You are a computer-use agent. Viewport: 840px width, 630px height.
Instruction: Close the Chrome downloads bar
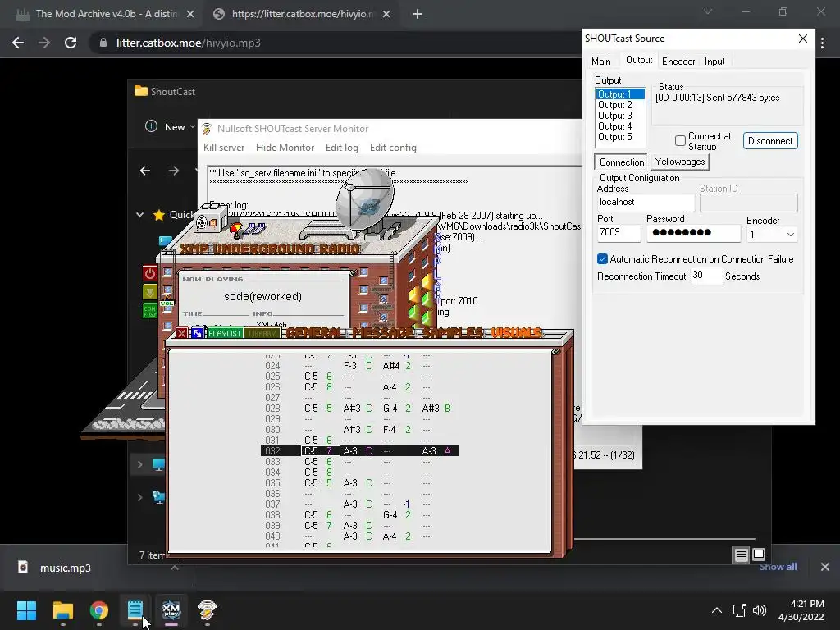tap(825, 567)
